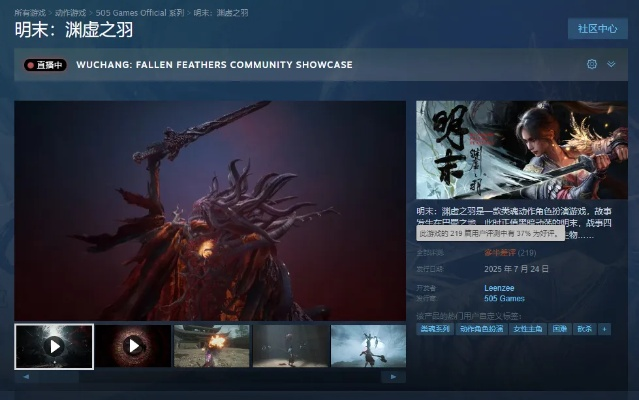Open broadcast settings gear icon
This screenshot has height=400, width=639.
pyautogui.click(x=592, y=64)
